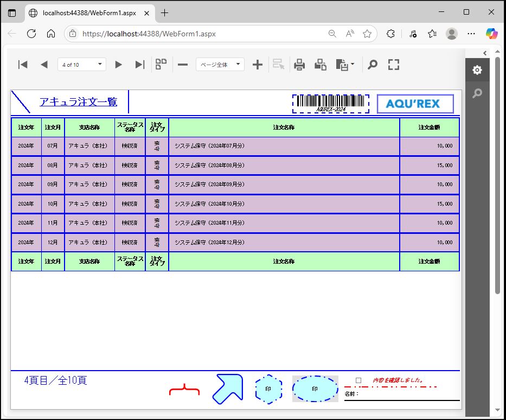Open the search tool in viewer toolbar
Screen dimensions: 506x420
[372, 65]
